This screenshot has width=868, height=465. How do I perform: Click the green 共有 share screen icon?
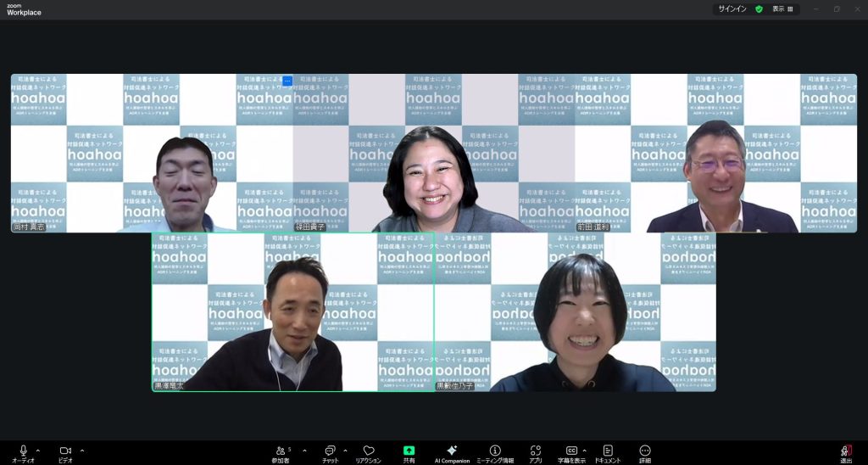(409, 452)
